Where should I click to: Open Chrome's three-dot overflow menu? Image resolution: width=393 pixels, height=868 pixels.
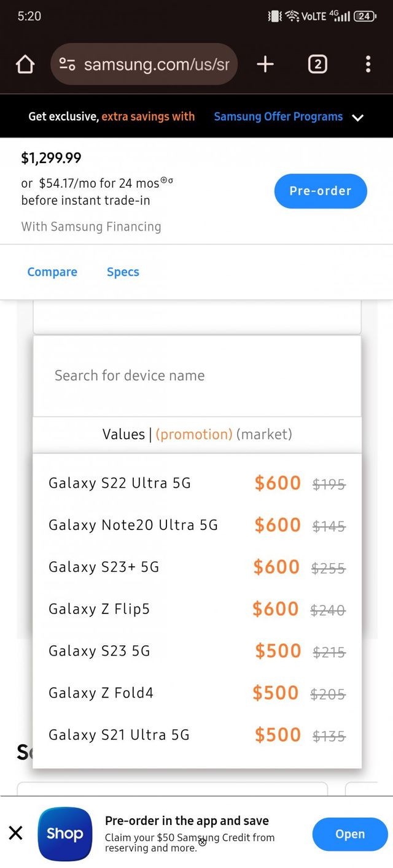tap(368, 64)
